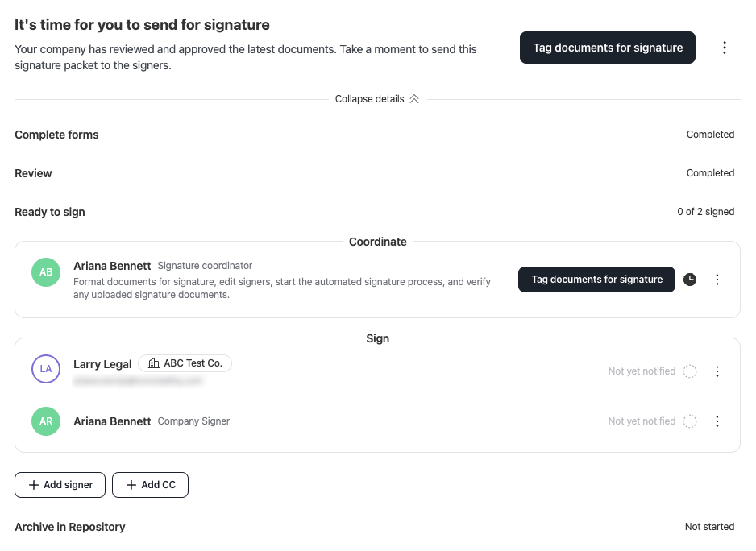Viewport: 756px width, 551px height.
Task: Add a new signer
Action: tap(60, 485)
